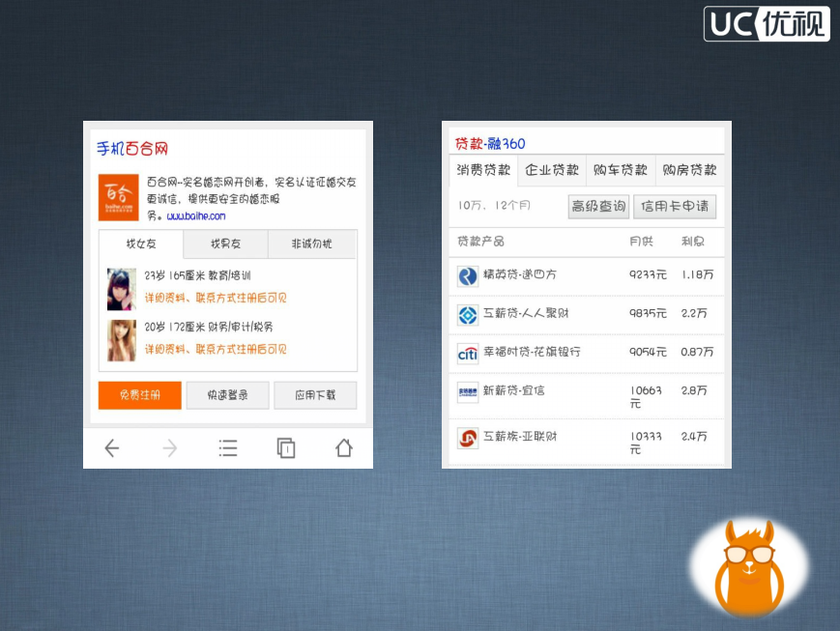Click the 宜信 logo icon
This screenshot has height=631, width=840.
point(467,392)
